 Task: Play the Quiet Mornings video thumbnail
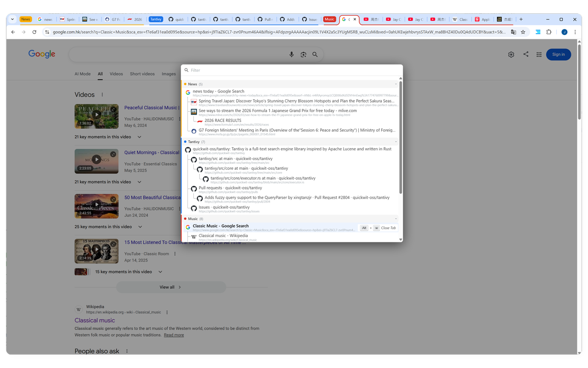(x=96, y=161)
